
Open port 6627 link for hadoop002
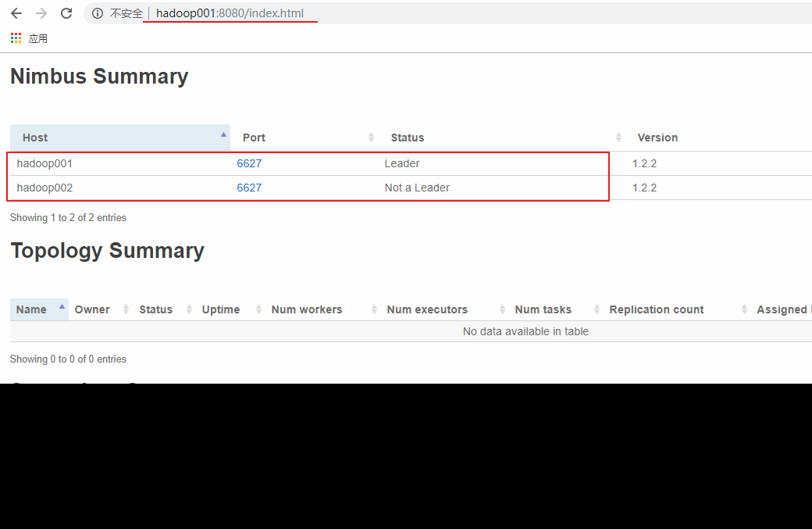(x=249, y=188)
